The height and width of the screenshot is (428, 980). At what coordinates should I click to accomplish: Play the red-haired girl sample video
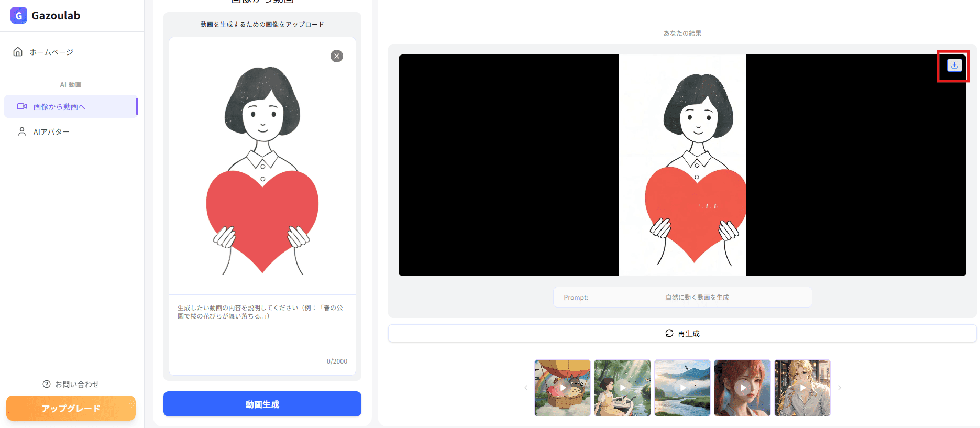click(742, 388)
